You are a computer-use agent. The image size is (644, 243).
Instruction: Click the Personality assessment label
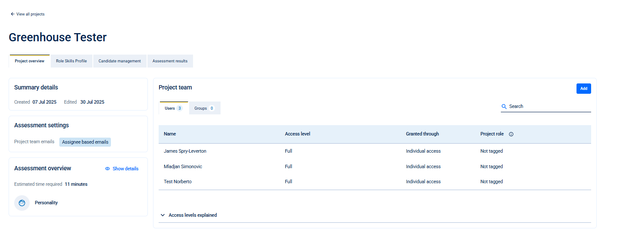[x=46, y=203]
